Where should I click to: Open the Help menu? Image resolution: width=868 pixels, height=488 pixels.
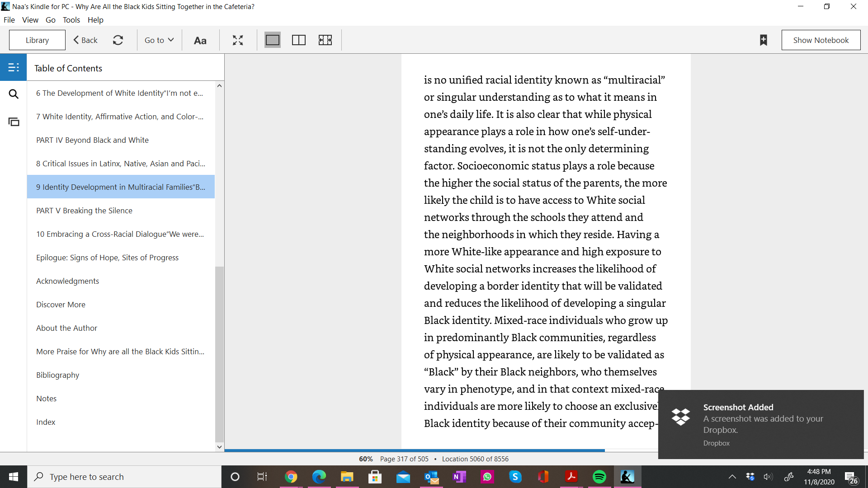(95, 20)
